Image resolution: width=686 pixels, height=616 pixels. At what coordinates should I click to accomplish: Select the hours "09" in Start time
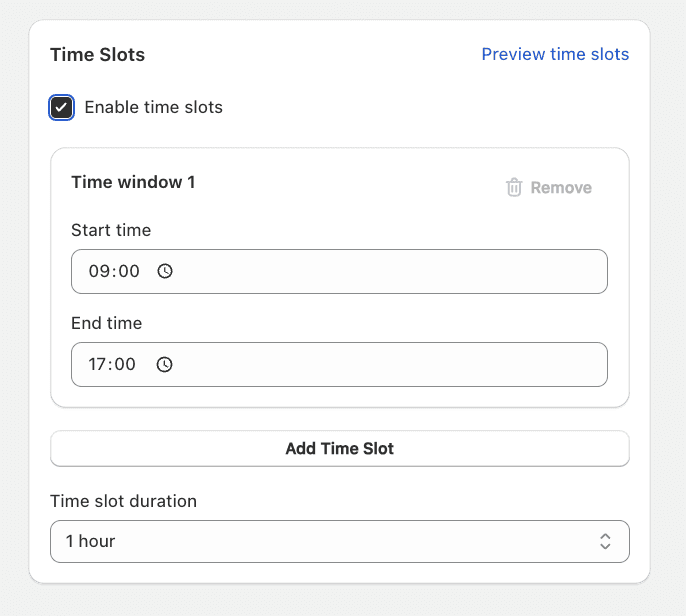click(x=99, y=271)
